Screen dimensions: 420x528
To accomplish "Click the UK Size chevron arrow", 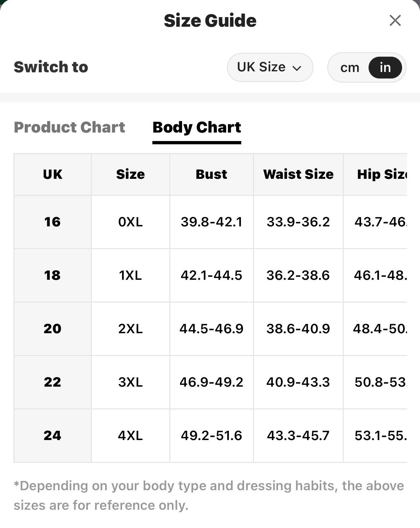I will pyautogui.click(x=297, y=68).
